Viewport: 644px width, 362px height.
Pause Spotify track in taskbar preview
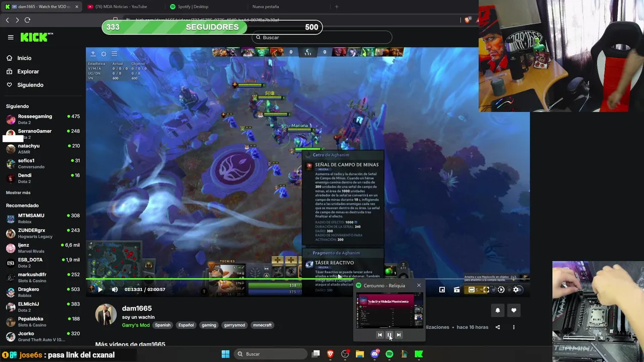[x=389, y=335]
